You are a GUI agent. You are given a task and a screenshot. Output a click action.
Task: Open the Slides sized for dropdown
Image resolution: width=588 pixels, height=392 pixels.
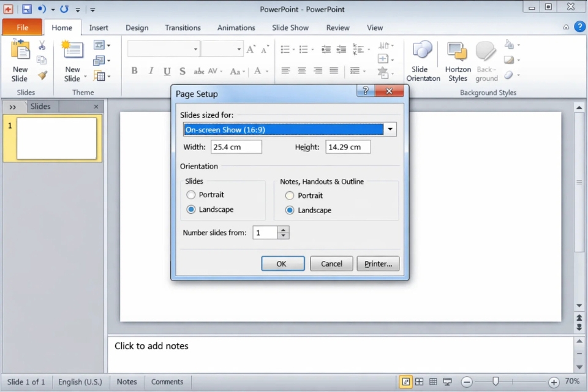(390, 129)
